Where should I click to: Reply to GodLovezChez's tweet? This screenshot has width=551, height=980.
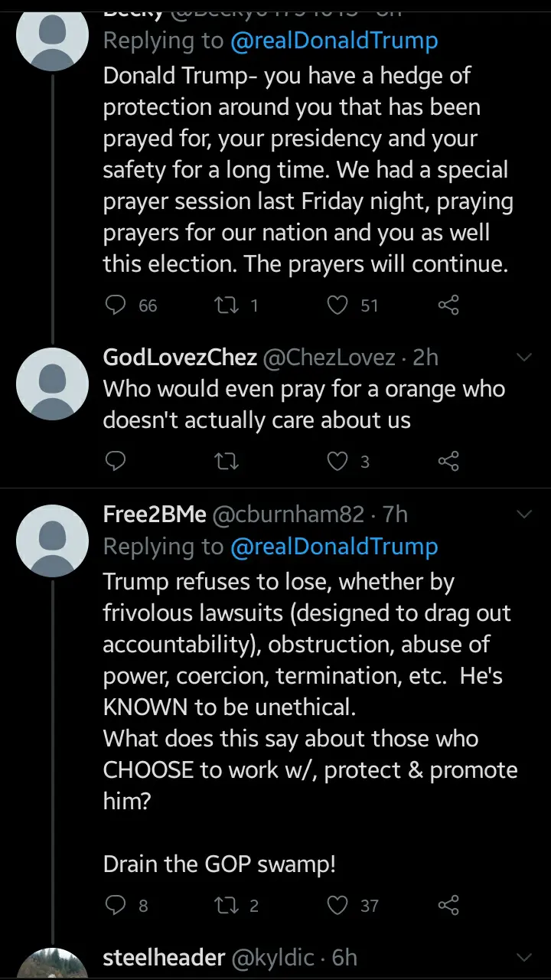(116, 461)
